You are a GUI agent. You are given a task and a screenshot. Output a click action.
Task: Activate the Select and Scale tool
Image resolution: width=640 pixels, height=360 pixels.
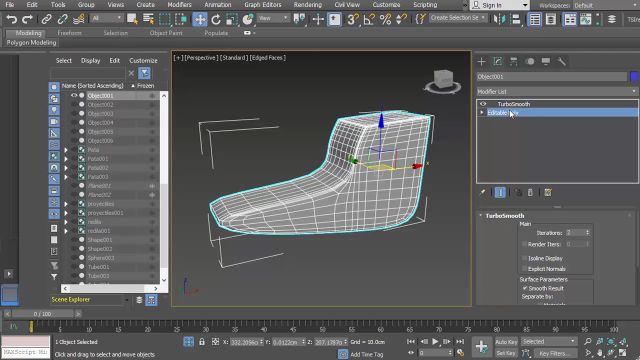[232, 19]
